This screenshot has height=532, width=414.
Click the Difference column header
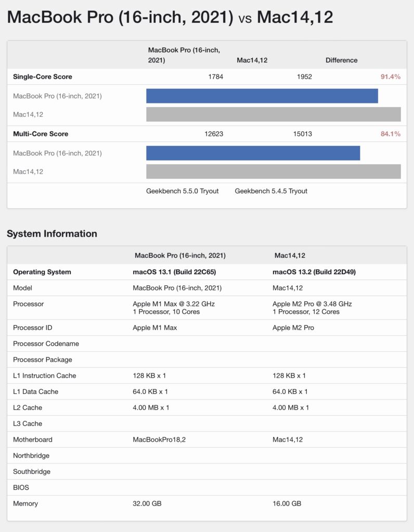[341, 60]
